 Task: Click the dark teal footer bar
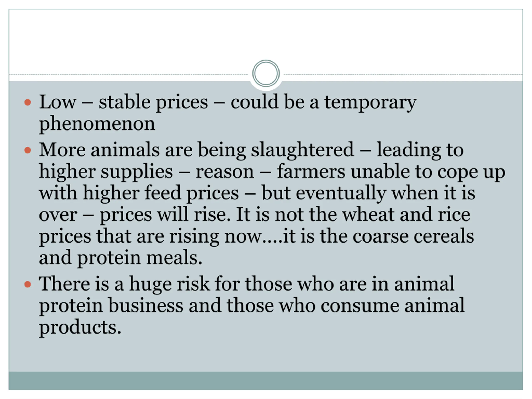[x=266, y=381]
